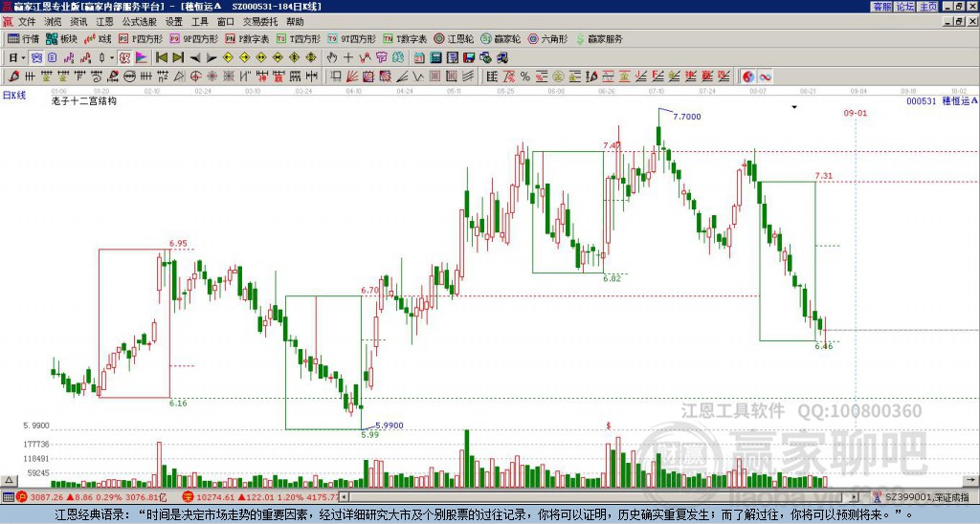Select the crosshair cursor tool
The width and height of the screenshot is (980, 524).
click(348, 58)
